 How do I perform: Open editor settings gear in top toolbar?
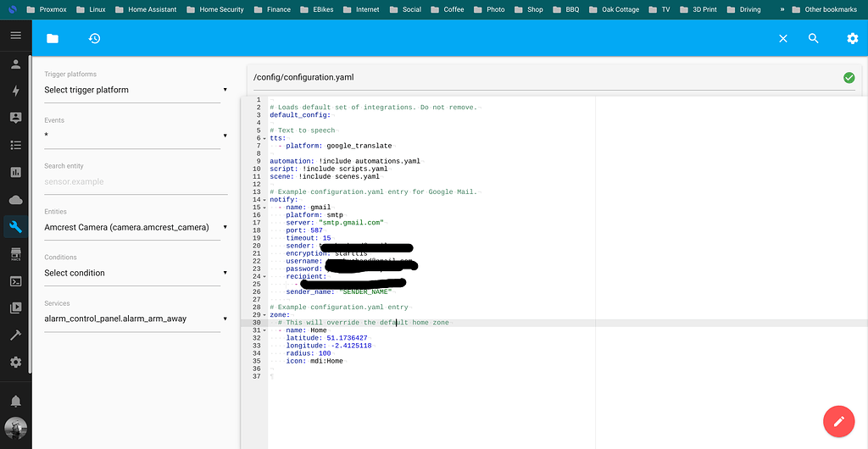click(x=853, y=39)
